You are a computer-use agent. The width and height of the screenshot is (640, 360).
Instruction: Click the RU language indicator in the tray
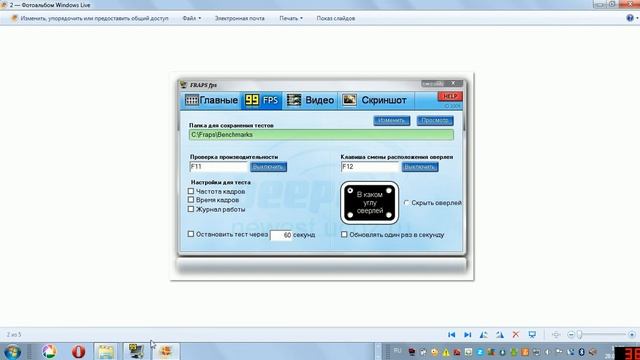[x=398, y=351]
